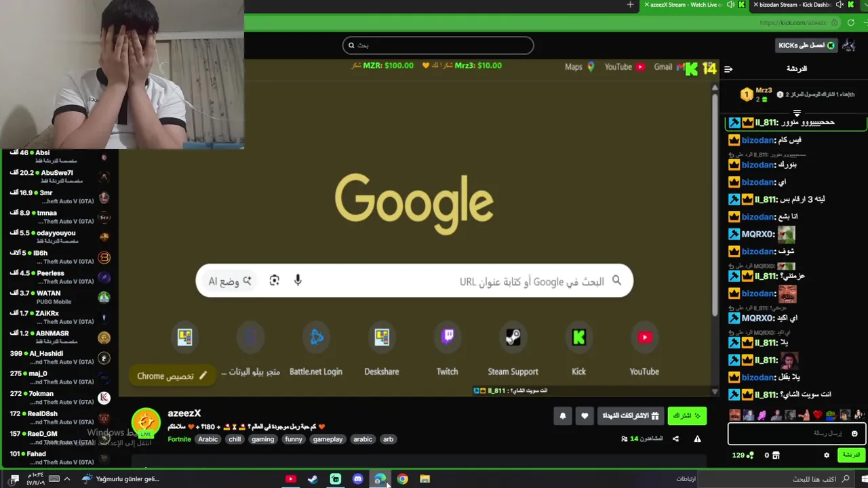868x488 pixels.
Task: Open the user profile avatar top right
Action: click(850, 45)
